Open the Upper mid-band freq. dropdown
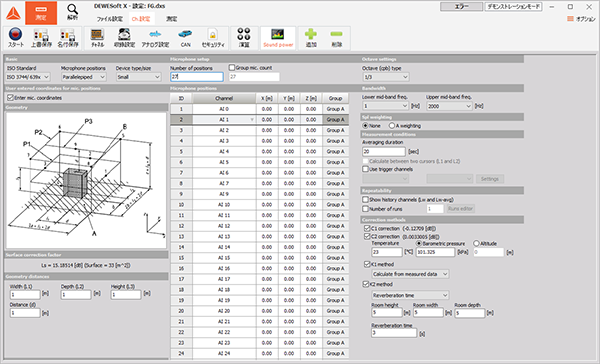Screen dimensions: 600x364 tap(450, 106)
